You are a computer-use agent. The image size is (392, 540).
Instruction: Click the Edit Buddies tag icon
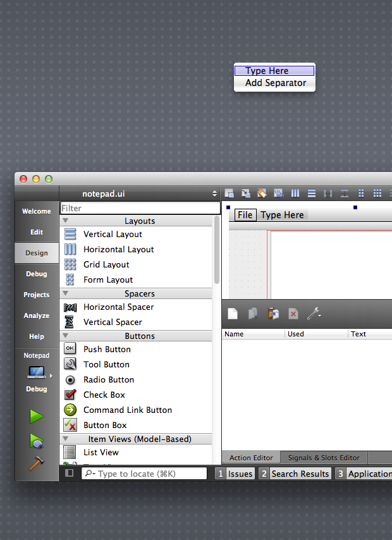click(262, 193)
